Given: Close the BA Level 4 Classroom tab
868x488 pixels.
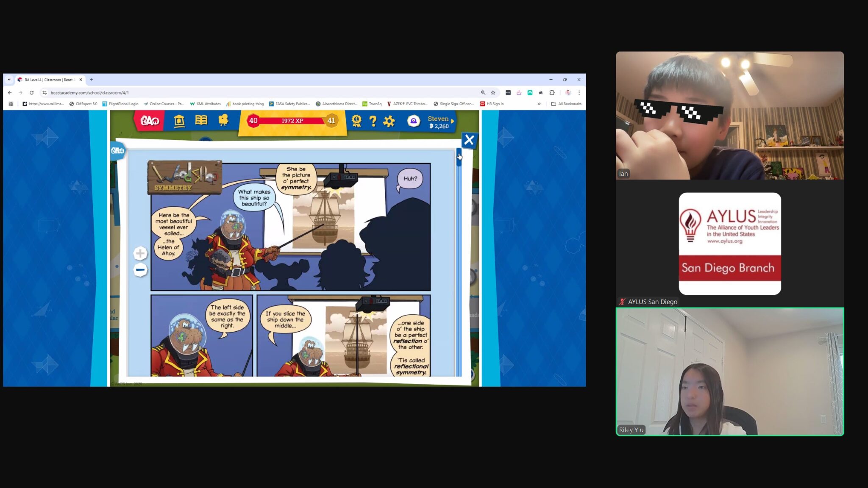Looking at the screenshot, I should (x=81, y=80).
